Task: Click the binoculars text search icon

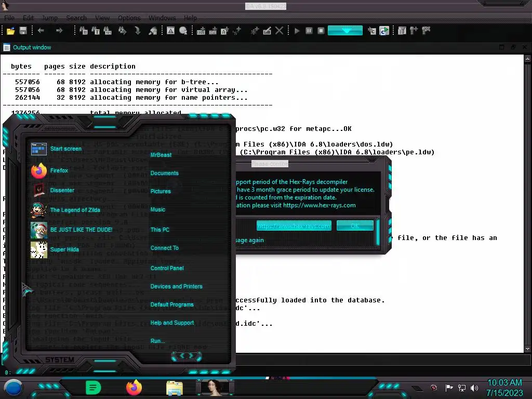Action: (96, 31)
